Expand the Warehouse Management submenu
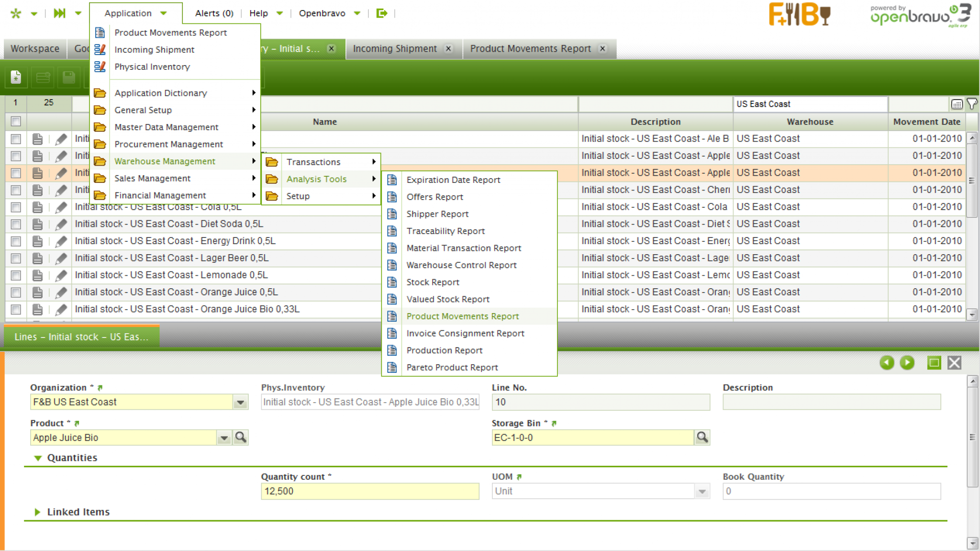The width and height of the screenshot is (980, 551). pos(165,161)
